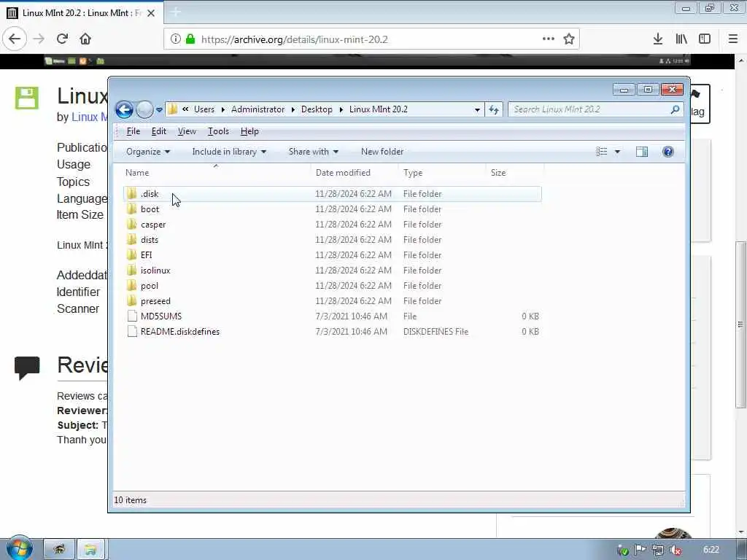The height and width of the screenshot is (560, 747).
Task: Click the blue Help question icon
Action: [x=668, y=152]
